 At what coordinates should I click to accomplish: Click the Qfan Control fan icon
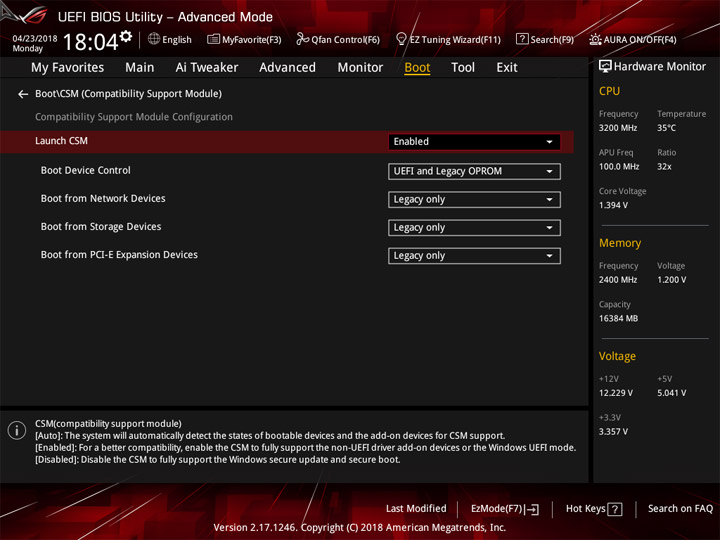click(x=302, y=39)
